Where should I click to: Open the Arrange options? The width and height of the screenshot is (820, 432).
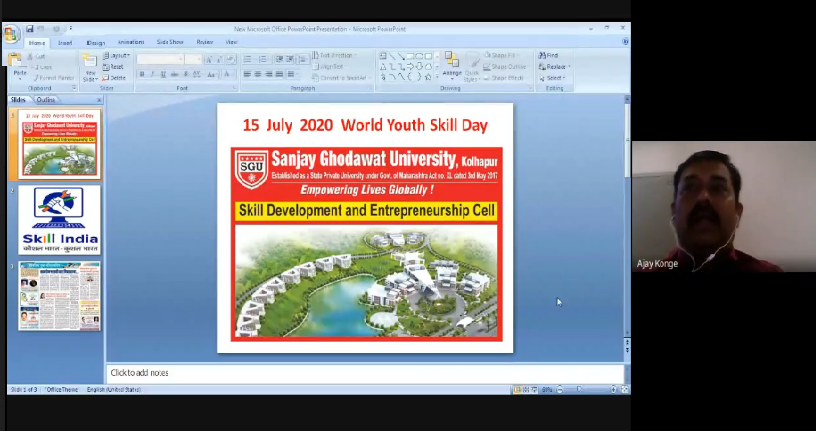pos(452,67)
